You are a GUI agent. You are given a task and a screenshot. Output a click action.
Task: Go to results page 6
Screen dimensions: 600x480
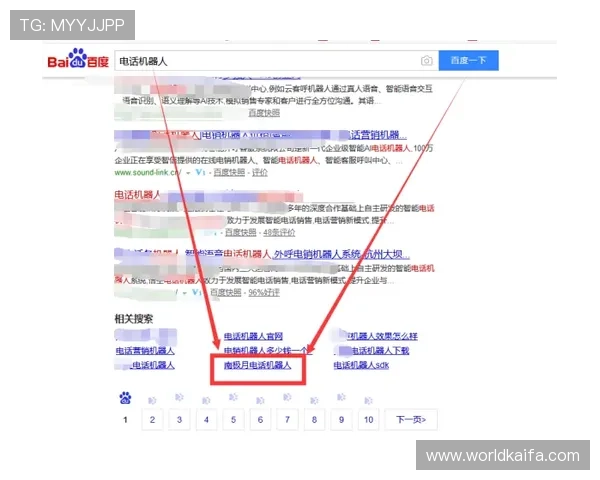pyautogui.click(x=260, y=420)
